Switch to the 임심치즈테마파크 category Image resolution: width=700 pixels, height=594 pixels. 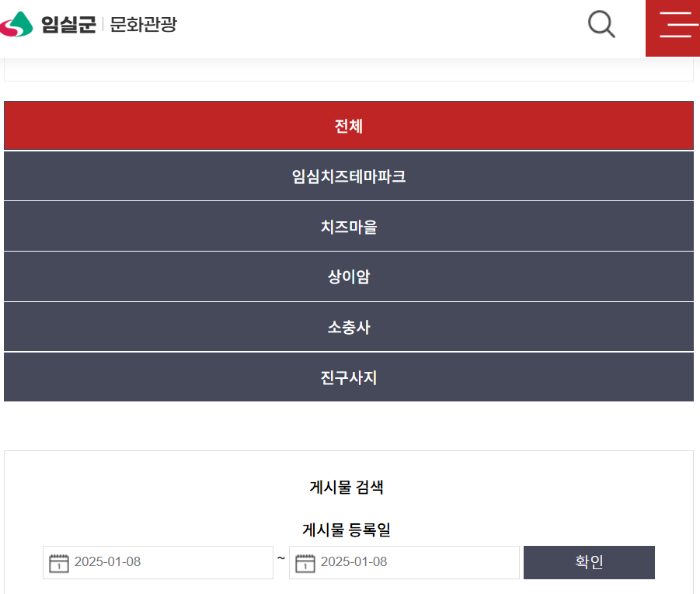click(x=348, y=175)
